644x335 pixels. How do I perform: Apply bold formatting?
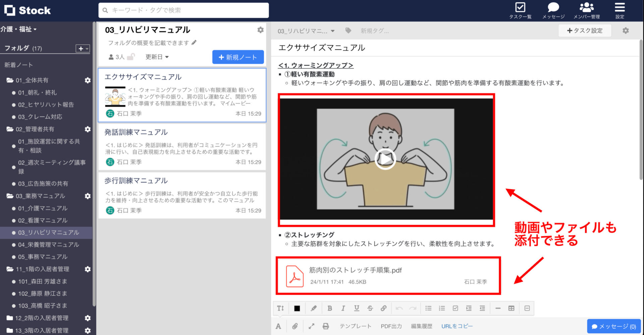coord(330,308)
